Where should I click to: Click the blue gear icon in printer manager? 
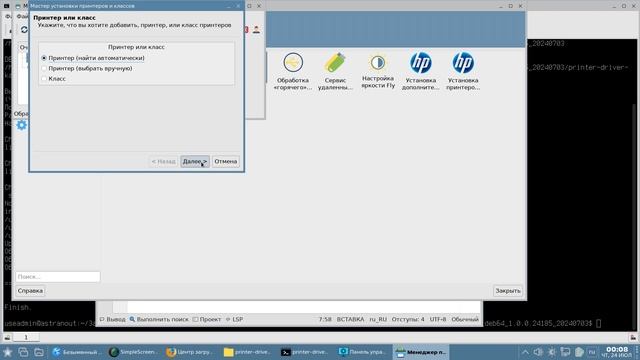point(22,125)
